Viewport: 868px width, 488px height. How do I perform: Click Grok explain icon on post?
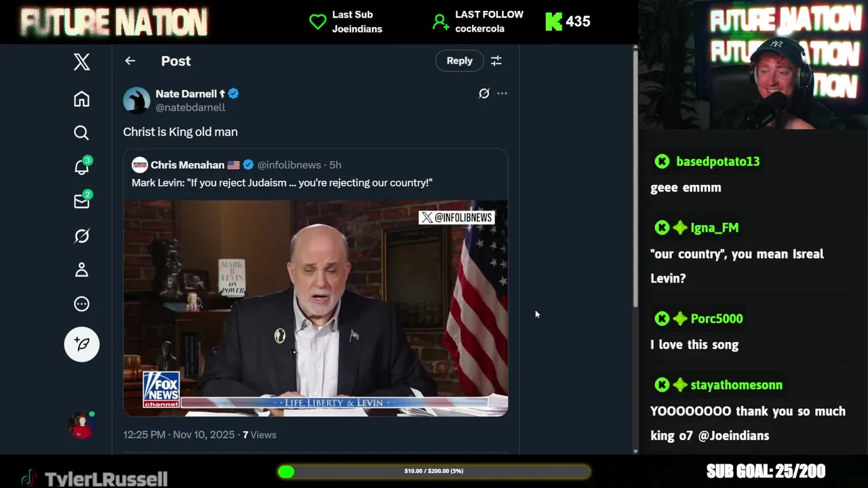(484, 94)
